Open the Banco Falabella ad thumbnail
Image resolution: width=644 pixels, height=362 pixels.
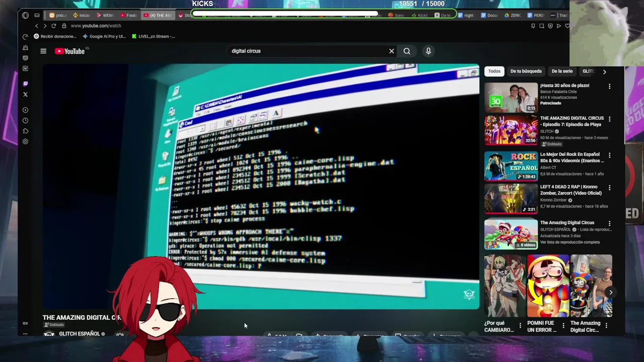(x=511, y=97)
